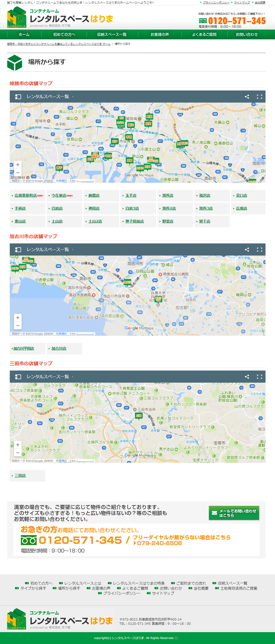This screenshot has height=644, width=275.
Task: Open the Sanda map sidebar panel toggle
Action: click(18, 377)
